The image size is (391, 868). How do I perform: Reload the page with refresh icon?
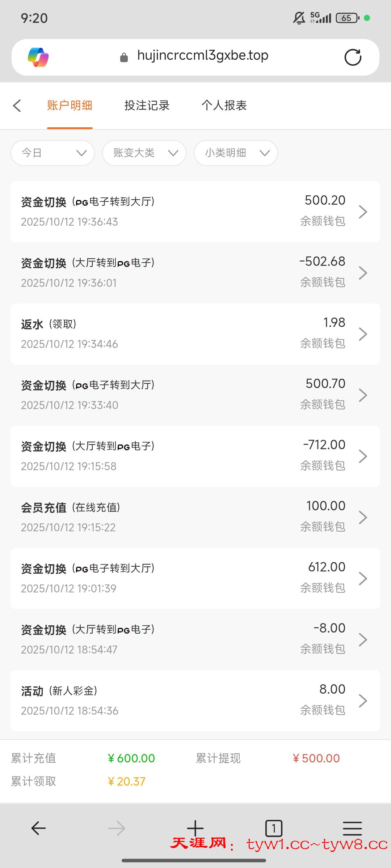pos(353,57)
